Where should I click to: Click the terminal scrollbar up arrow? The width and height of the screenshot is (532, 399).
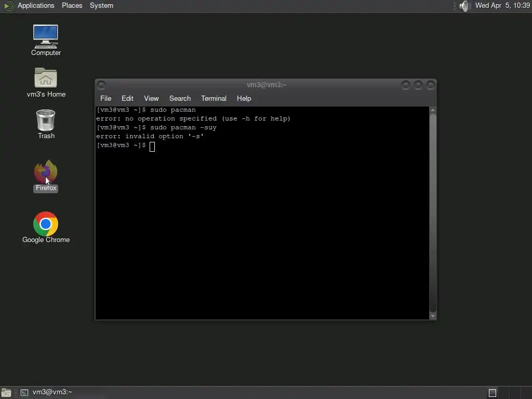pos(433,110)
